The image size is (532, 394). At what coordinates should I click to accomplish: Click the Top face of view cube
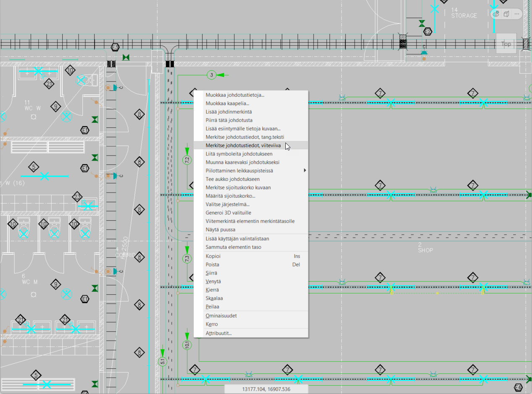tap(506, 44)
